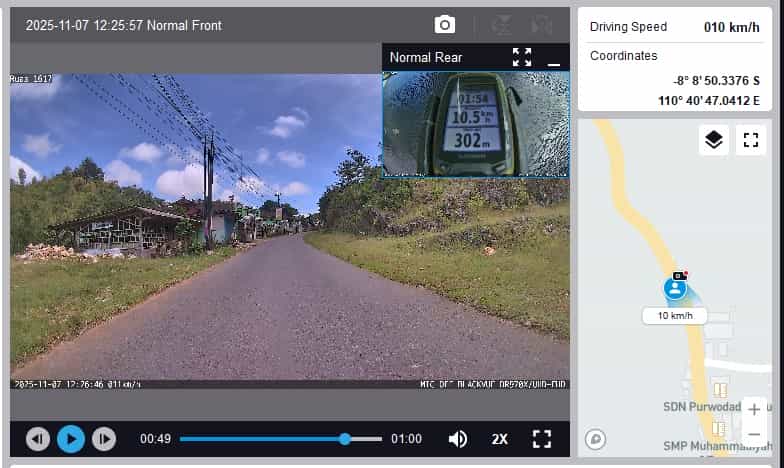This screenshot has height=468, width=784.
Task: Play the dashcam video
Action: [71, 439]
